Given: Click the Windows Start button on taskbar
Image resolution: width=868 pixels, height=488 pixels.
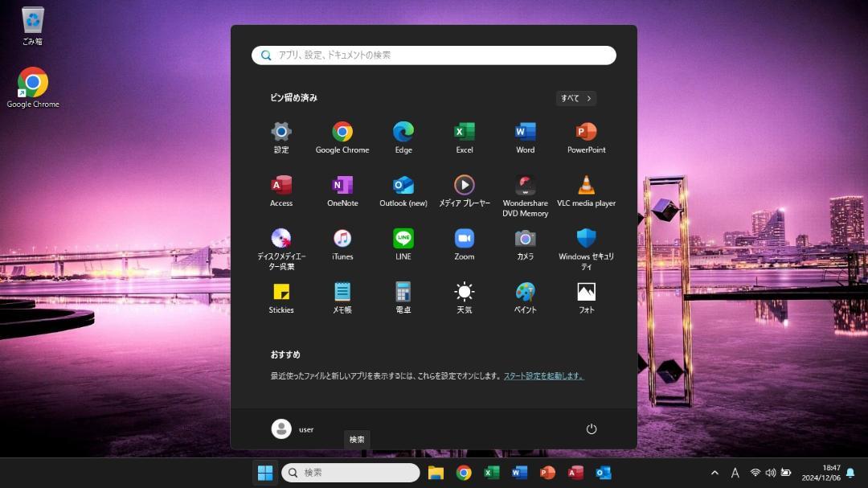Looking at the screenshot, I should 265,473.
